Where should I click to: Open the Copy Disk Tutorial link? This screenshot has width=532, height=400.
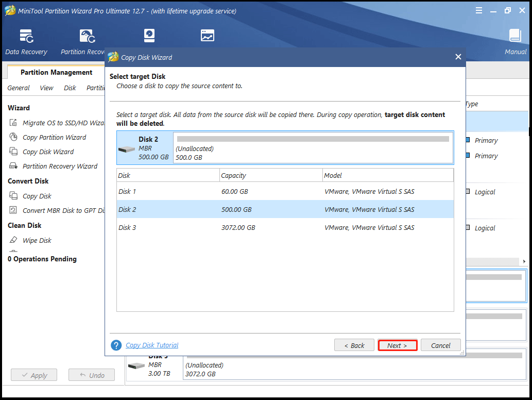coord(152,345)
